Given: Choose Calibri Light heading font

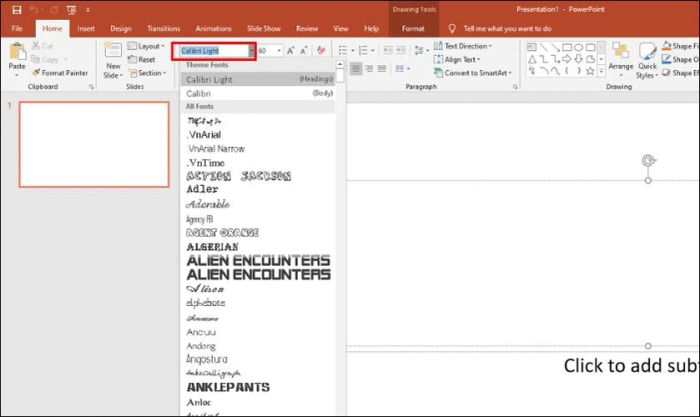Looking at the screenshot, I should [x=258, y=79].
